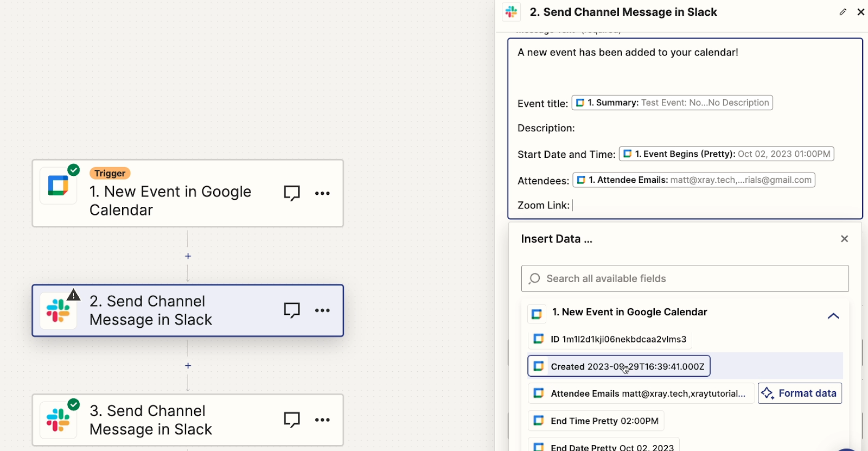868x451 pixels.
Task: Click the Insert Data heading
Action: tap(557, 239)
